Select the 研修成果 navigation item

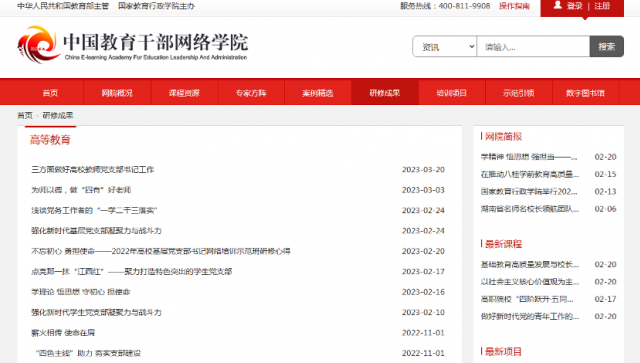[x=384, y=93]
